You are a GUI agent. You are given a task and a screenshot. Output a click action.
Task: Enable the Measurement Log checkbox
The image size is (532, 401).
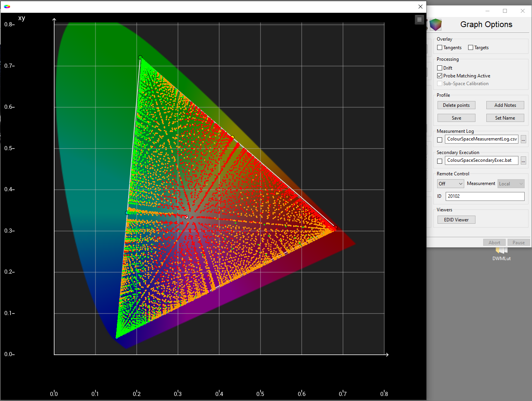pyautogui.click(x=439, y=140)
